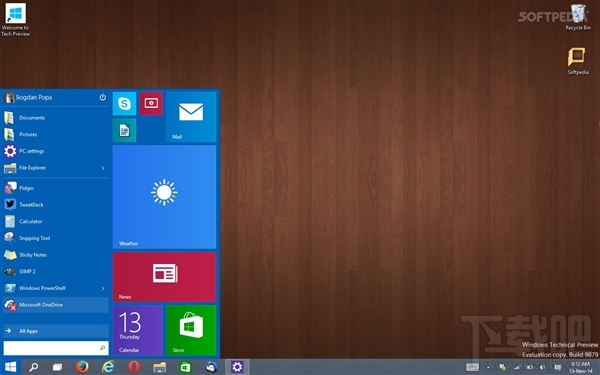Screen dimensions: 600x375
Task: Open Microsoft OneDrive entry
Action: [56, 305]
